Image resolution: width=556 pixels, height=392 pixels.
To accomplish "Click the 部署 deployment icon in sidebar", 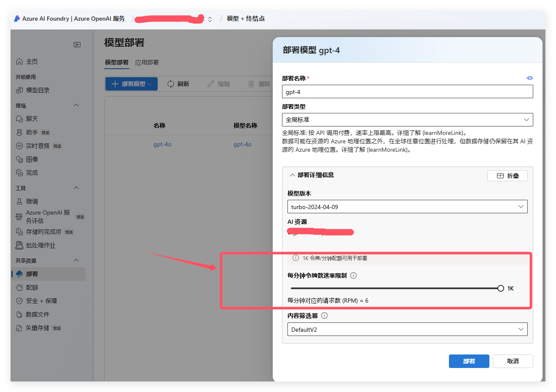I will (x=19, y=274).
